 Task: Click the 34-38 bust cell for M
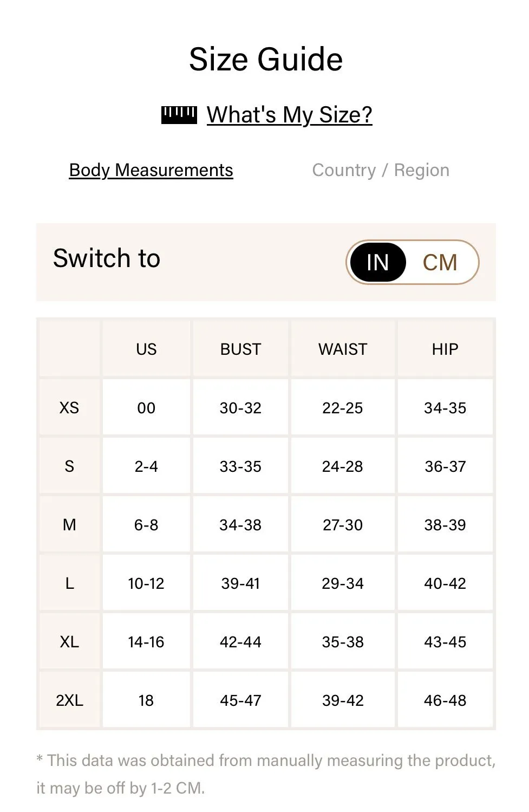pyautogui.click(x=240, y=524)
